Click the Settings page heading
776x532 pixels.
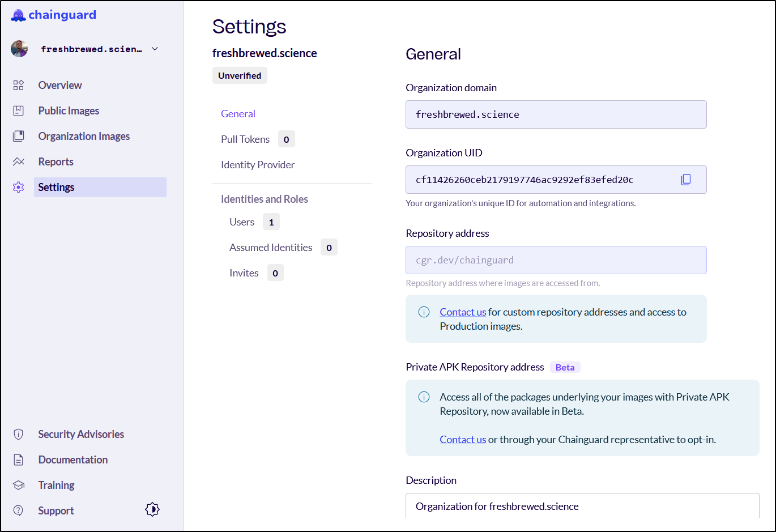click(249, 27)
